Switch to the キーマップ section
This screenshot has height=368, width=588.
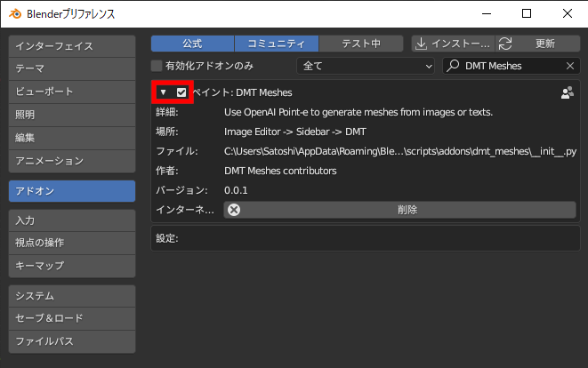pos(72,265)
